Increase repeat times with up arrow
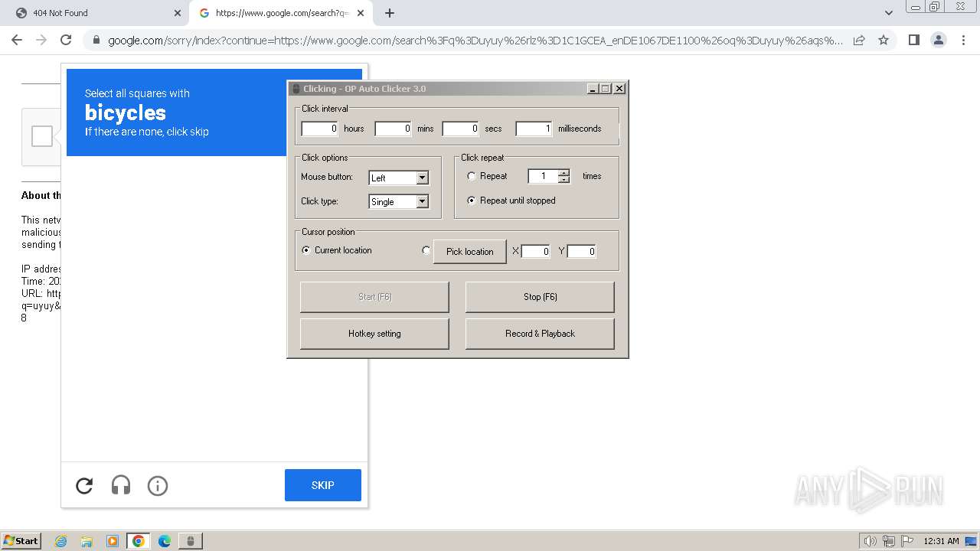Screen dimensions: 980x551 tap(564, 172)
